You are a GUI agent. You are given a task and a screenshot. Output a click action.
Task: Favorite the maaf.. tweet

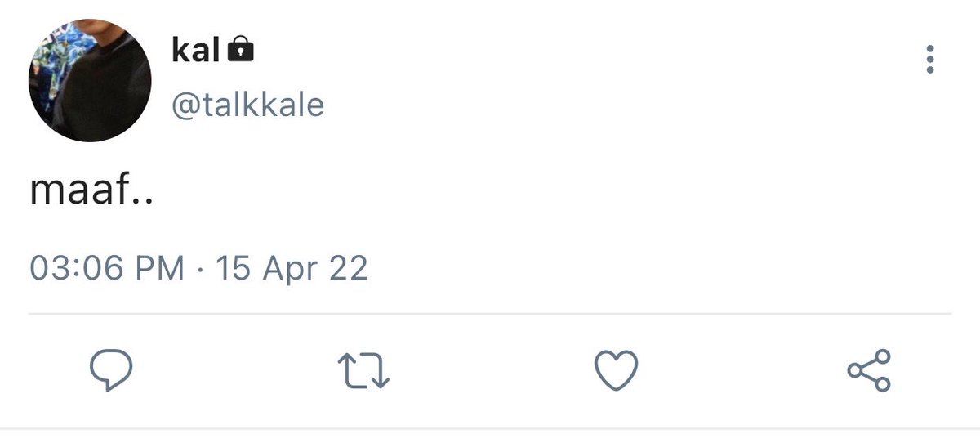[x=615, y=372]
